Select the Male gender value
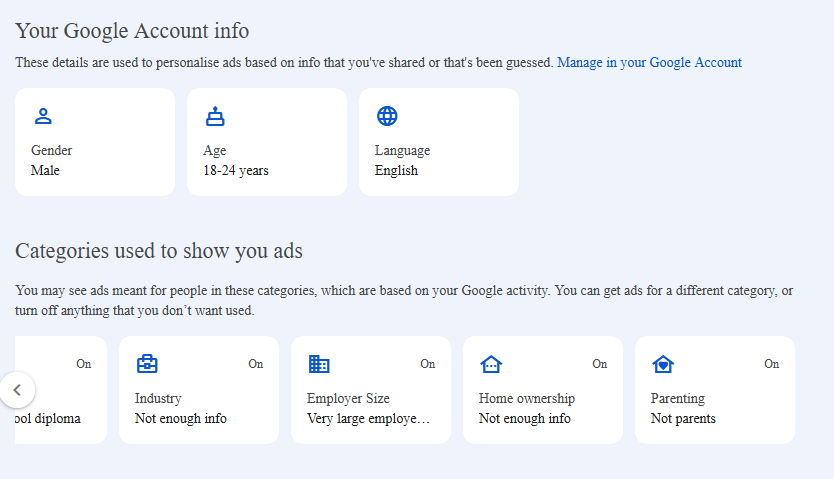The height and width of the screenshot is (479, 834). pyautogui.click(x=45, y=171)
